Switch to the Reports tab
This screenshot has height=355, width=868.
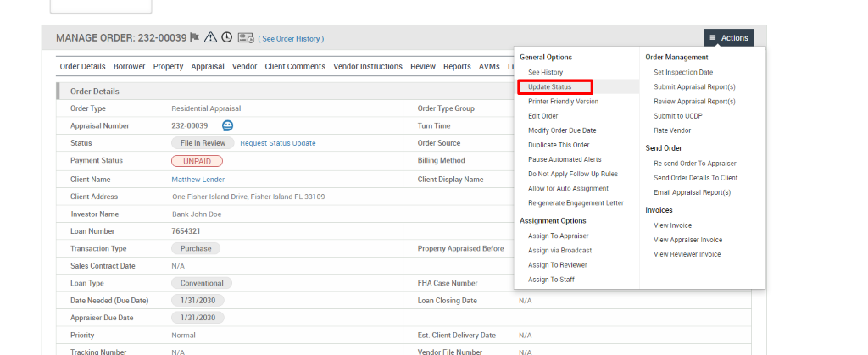point(457,66)
